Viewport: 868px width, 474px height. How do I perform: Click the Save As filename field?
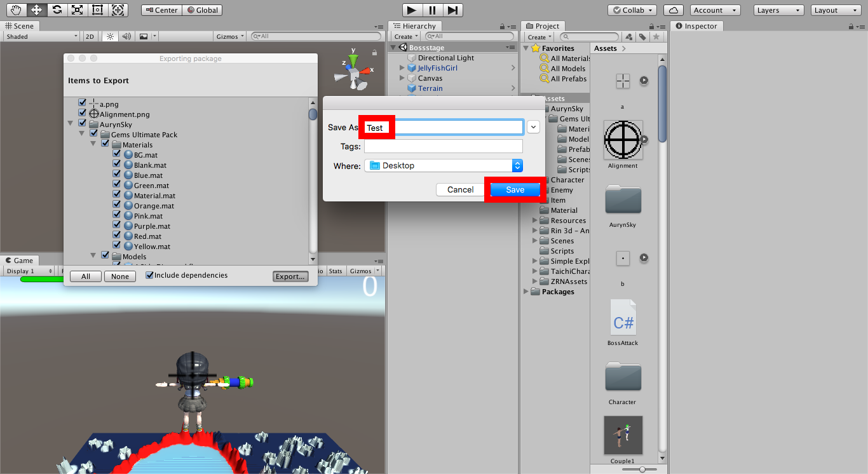pos(444,127)
